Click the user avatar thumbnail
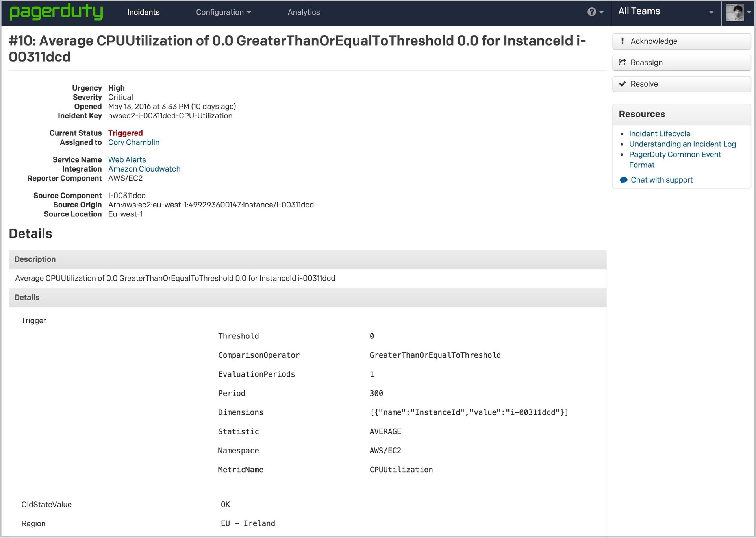Screen dimensions: 756x538 point(735,13)
